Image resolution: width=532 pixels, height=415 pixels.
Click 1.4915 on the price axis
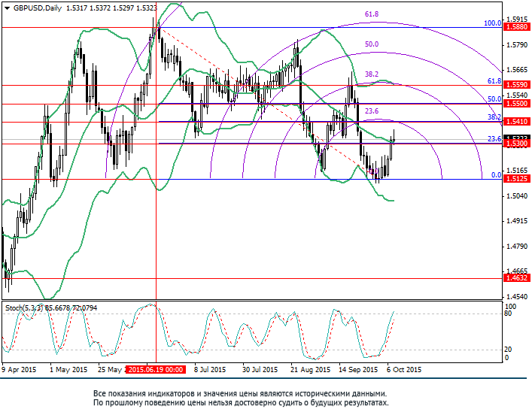coord(517,221)
